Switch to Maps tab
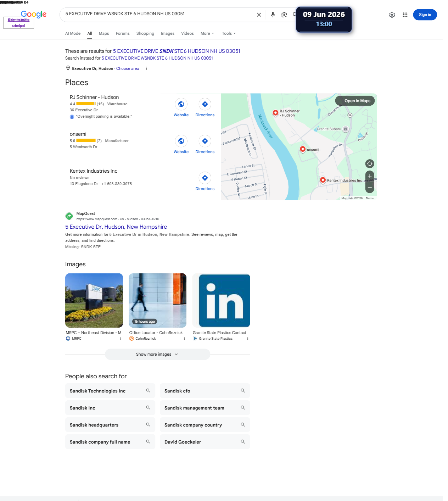Screen dimensions: 448x501 point(104,33)
